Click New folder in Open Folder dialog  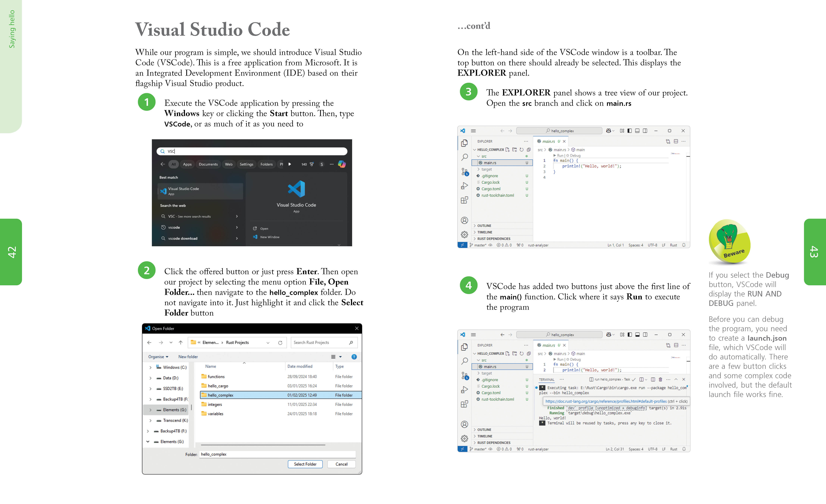(x=188, y=357)
